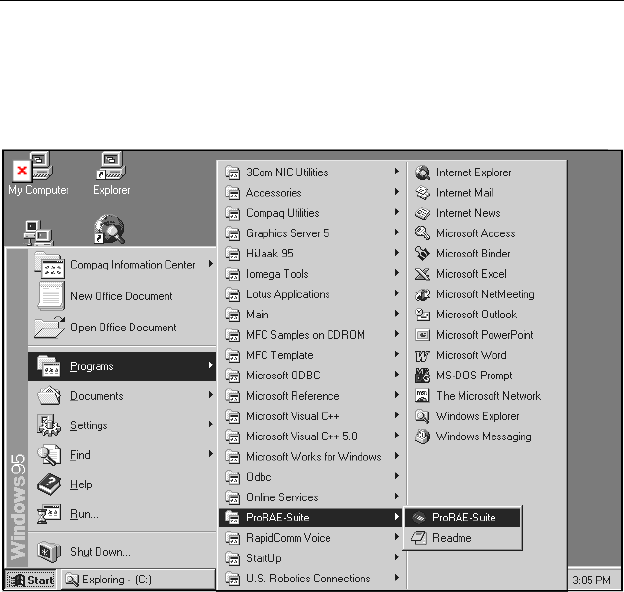The height and width of the screenshot is (592, 624).
Task: Click The Microsoft Network icon
Action: (x=422, y=396)
